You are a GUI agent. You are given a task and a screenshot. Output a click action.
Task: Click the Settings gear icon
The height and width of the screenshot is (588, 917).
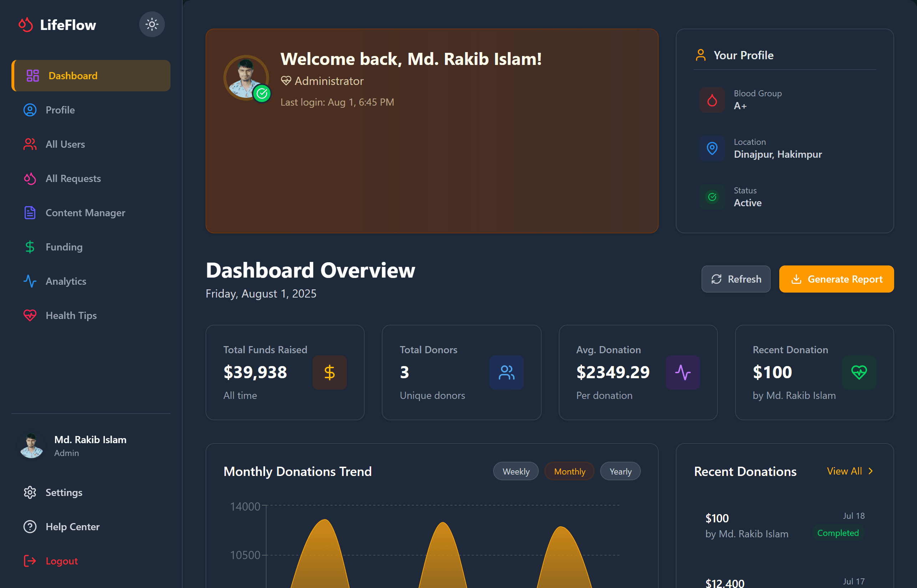(x=30, y=492)
